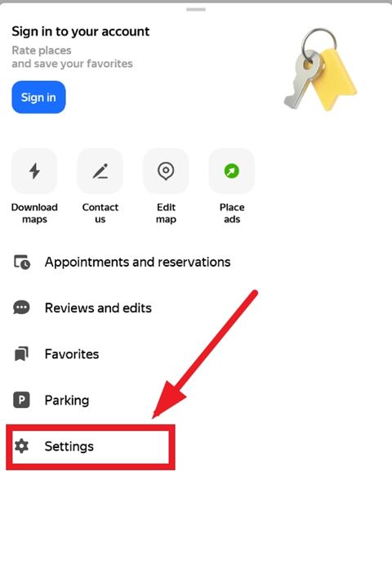This screenshot has height=565, width=392.
Task: Click the Parking P icon
Action: (x=21, y=400)
